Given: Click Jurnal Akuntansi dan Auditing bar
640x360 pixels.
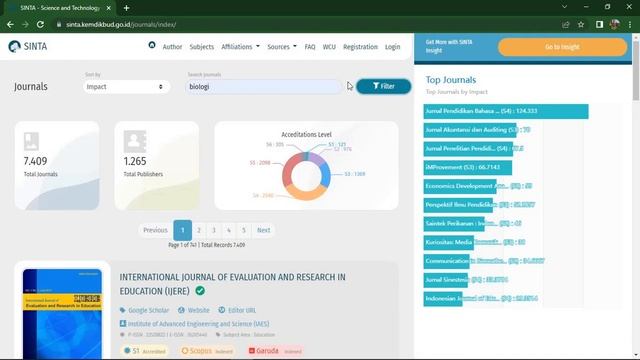Looking at the screenshot, I should (x=470, y=130).
